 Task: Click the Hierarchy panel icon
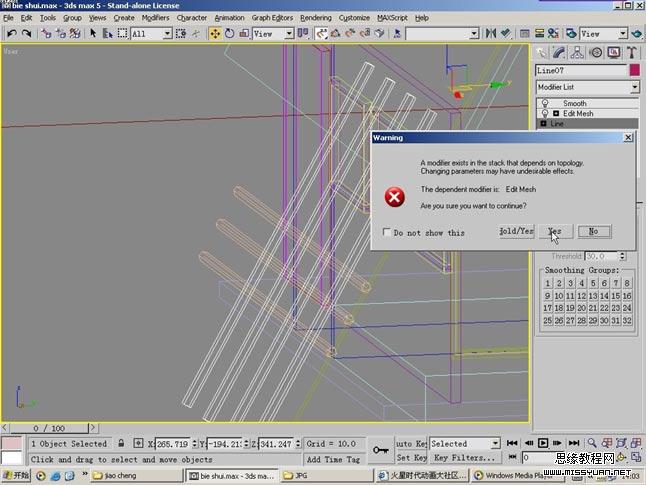pyautogui.click(x=577, y=52)
